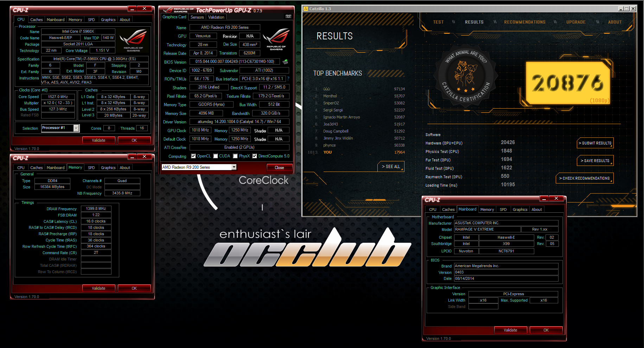Screen dimensions: 644x348
Task: Click the 'Menthol' benchmark row
Action: (359, 96)
